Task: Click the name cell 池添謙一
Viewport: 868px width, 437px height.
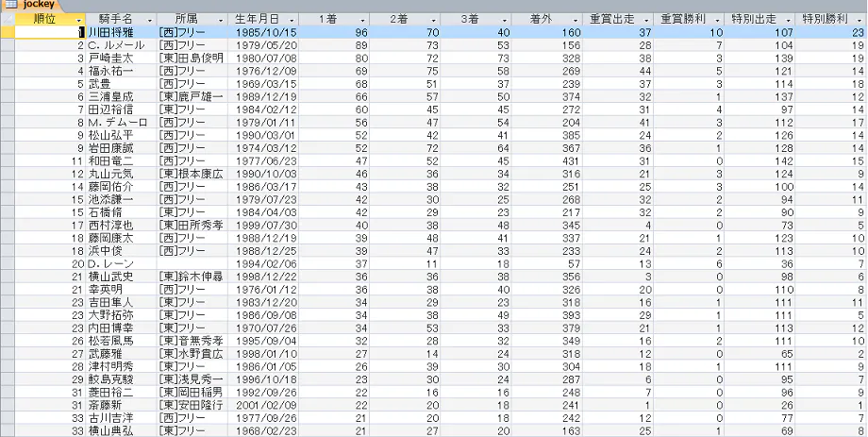Action: [121, 199]
